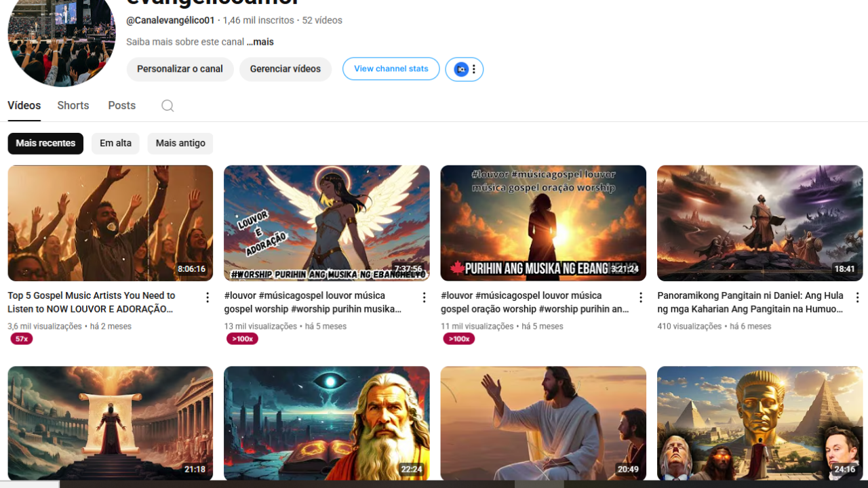This screenshot has width=868, height=488.
Task: Open options menu for 13 mil visualizações video
Action: coord(425,298)
